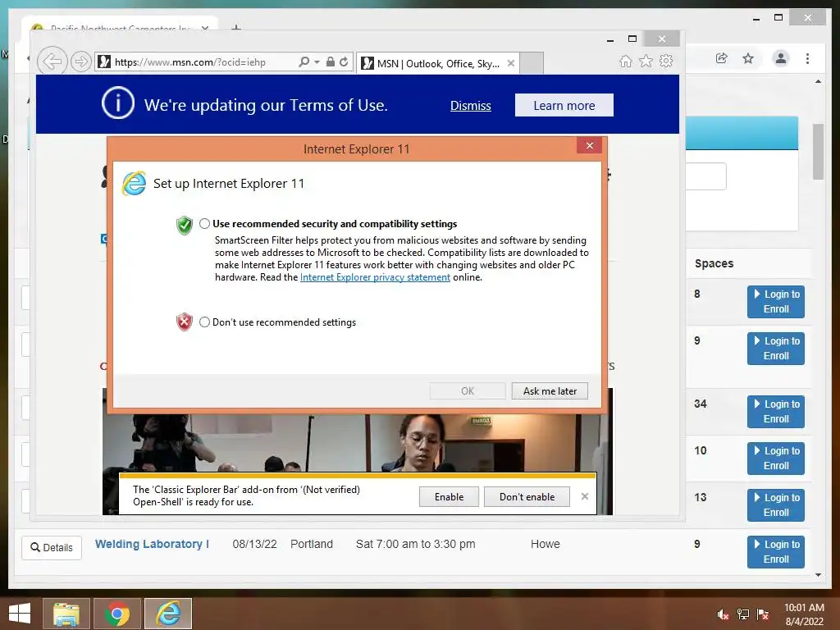The image size is (840, 630).
Task: Click the red shield not recommended icon
Action: point(185,322)
